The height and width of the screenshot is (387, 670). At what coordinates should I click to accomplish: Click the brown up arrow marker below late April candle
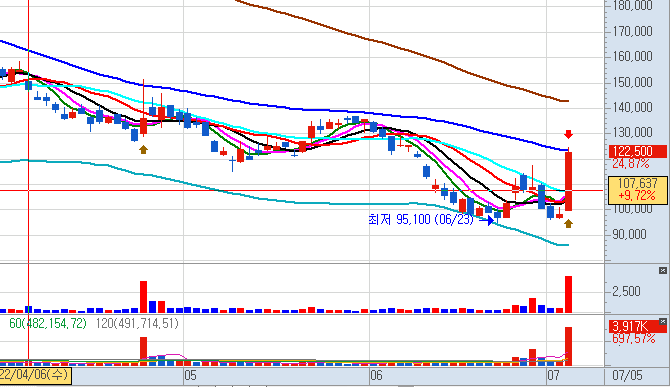(x=143, y=150)
